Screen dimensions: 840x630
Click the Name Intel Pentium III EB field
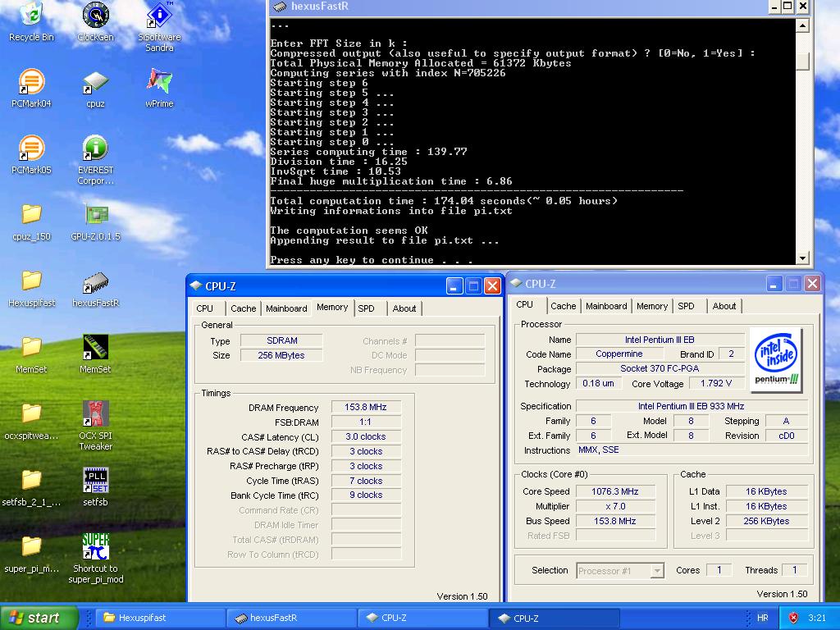(660, 340)
